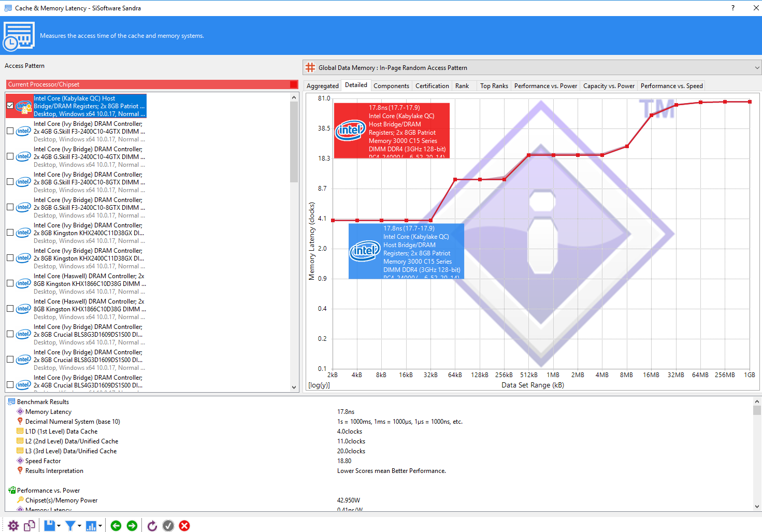Check the second G.Skill F3-2400C10-4GTX row checkbox

pos(10,156)
